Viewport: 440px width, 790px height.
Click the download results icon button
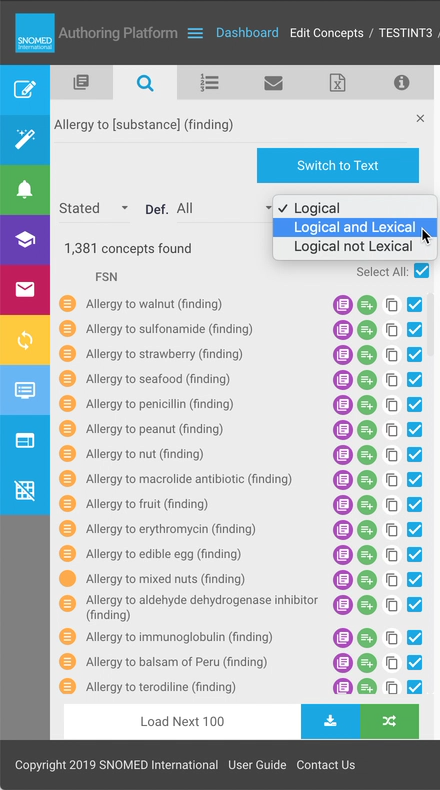coord(330,721)
